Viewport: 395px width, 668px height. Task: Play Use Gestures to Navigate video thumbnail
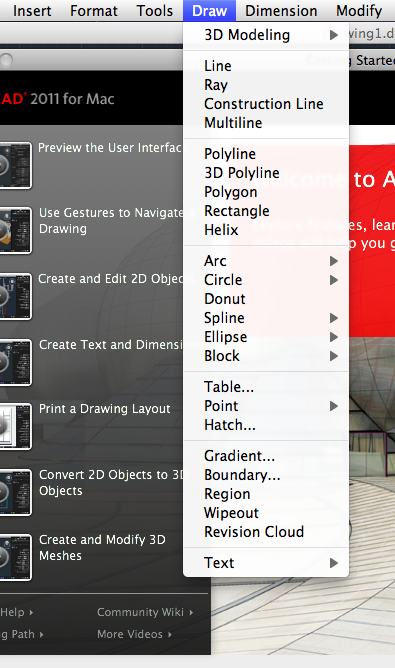pos(15,230)
